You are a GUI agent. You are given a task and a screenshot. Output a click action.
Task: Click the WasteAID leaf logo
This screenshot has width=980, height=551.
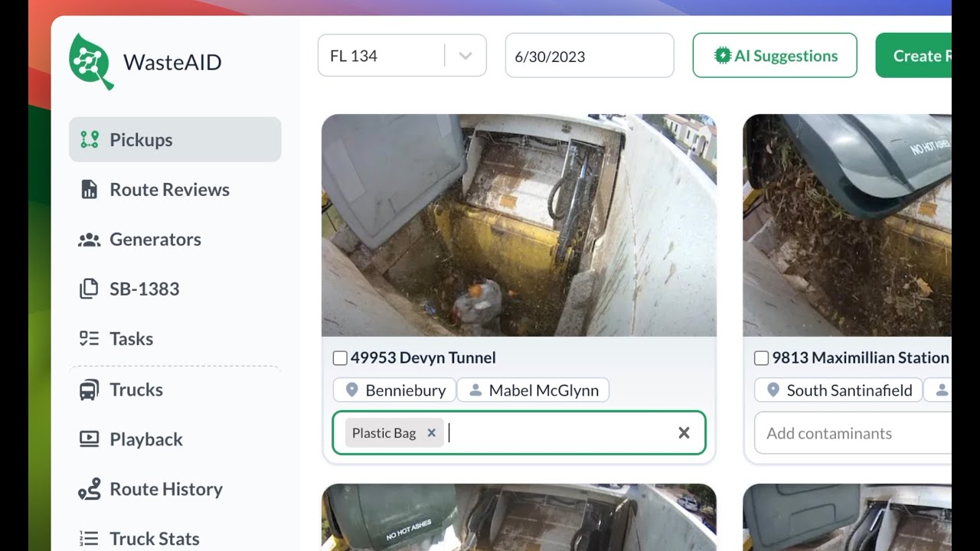coord(90,61)
